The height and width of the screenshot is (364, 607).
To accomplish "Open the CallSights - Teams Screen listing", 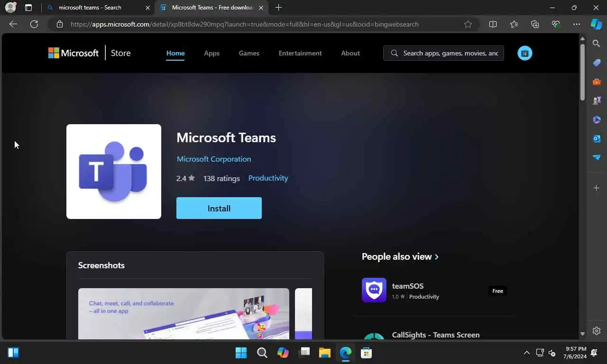I will pos(436,335).
